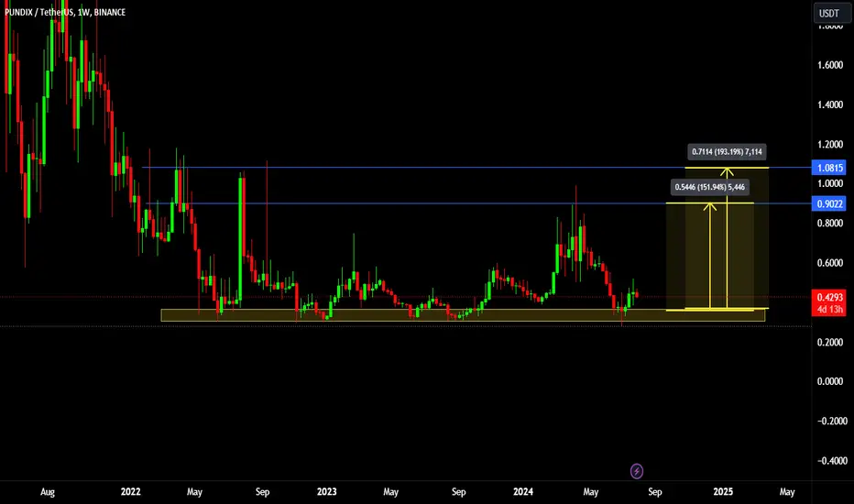
Task: Click the -0.4000 price scale value
Action: pyautogui.click(x=830, y=461)
